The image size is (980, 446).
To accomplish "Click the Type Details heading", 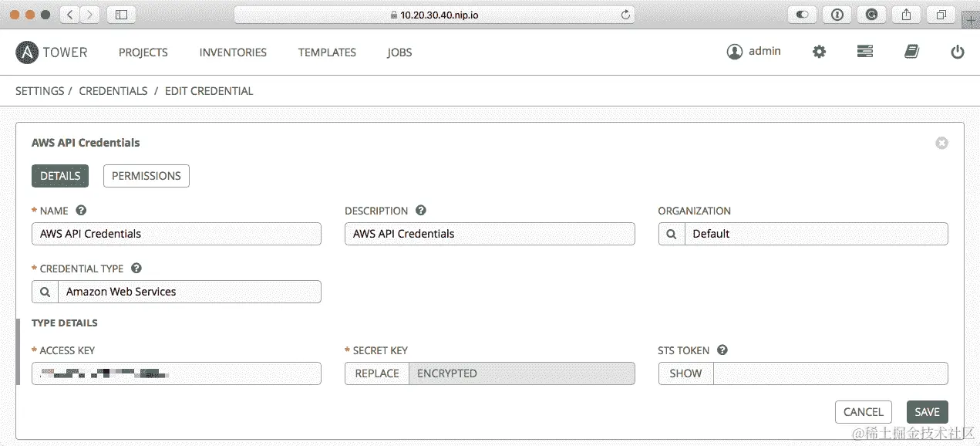I will (x=65, y=323).
